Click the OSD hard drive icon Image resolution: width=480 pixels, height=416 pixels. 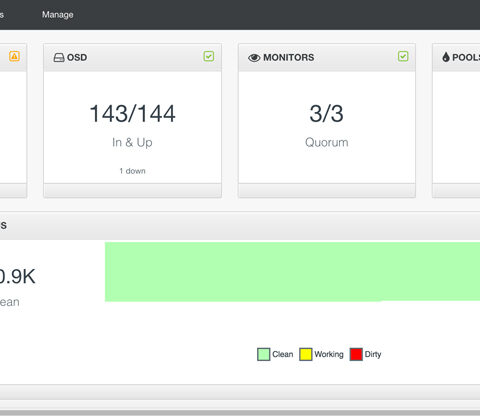(x=59, y=57)
